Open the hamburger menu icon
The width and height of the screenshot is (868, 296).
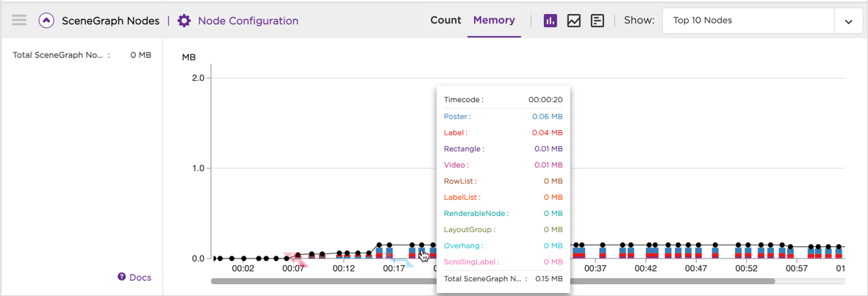(x=19, y=21)
